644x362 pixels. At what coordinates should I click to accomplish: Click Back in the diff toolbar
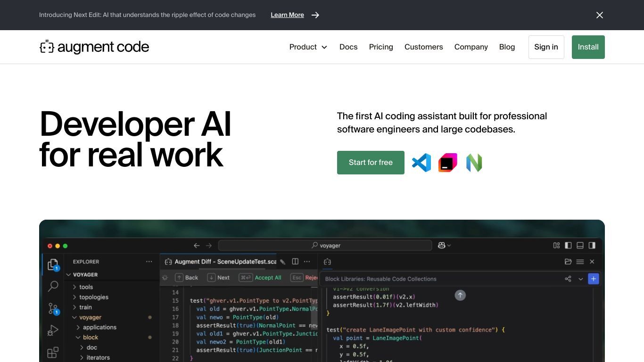point(187,278)
